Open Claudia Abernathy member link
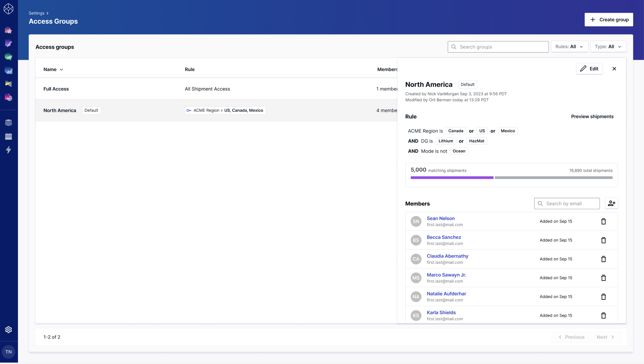The image size is (644, 364). click(447, 256)
